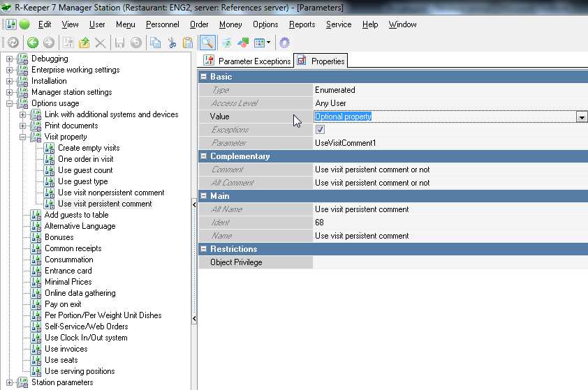This screenshot has width=588, height=390.
Task: Toggle the Exceptions checkbox
Action: [320, 130]
